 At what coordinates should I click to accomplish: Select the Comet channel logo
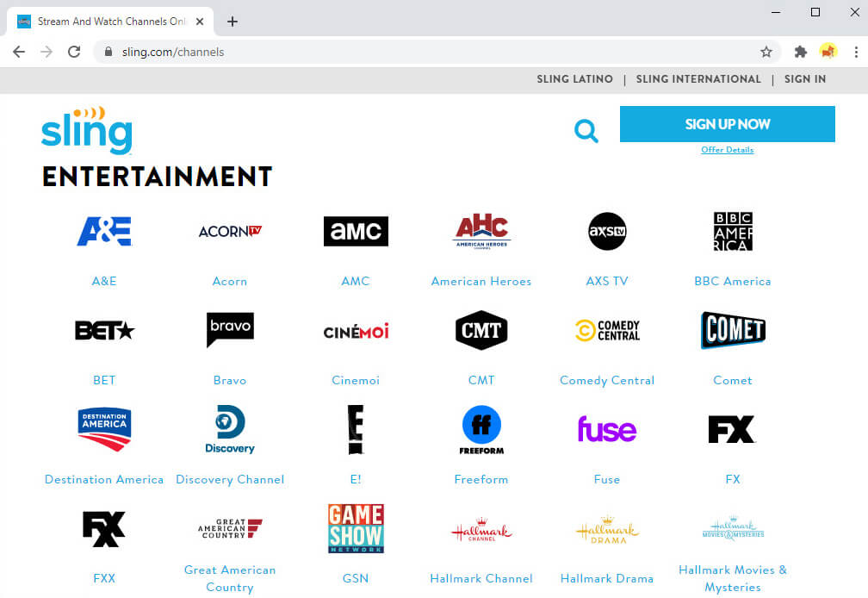pos(732,330)
